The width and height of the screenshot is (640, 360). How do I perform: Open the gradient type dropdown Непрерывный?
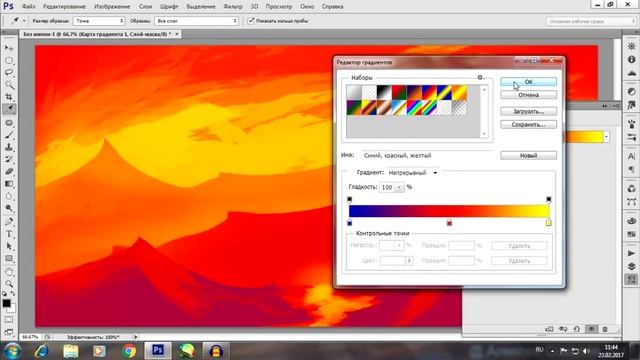coord(413,173)
